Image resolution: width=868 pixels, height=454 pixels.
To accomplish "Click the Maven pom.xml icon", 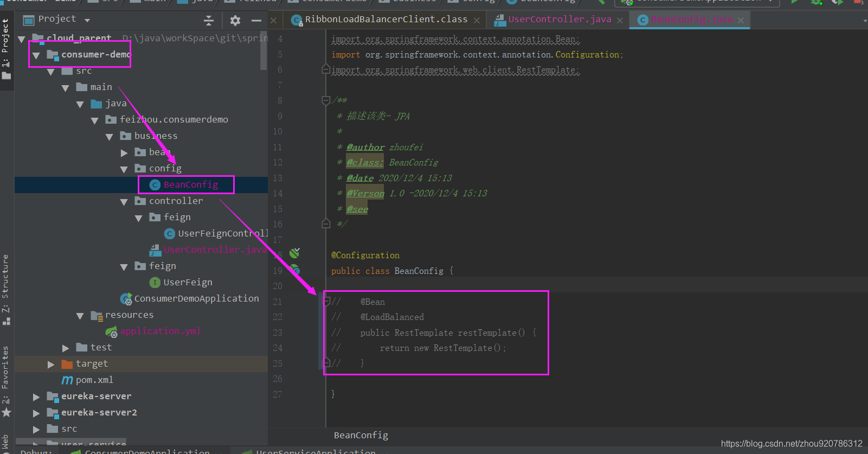I will [67, 380].
